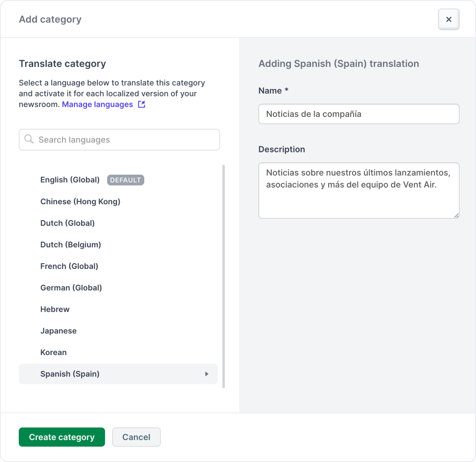Edit the Name field with Noticias de la compañía
476x462 pixels.
coord(359,114)
